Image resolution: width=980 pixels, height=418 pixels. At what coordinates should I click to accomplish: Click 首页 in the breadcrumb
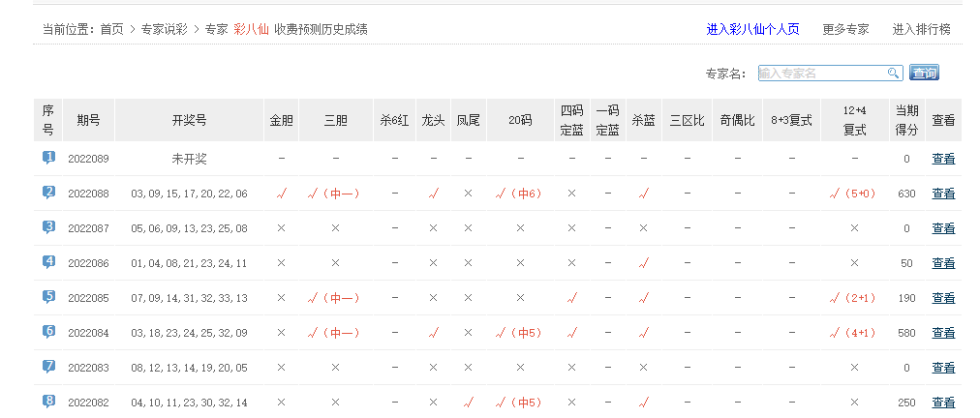(x=111, y=29)
